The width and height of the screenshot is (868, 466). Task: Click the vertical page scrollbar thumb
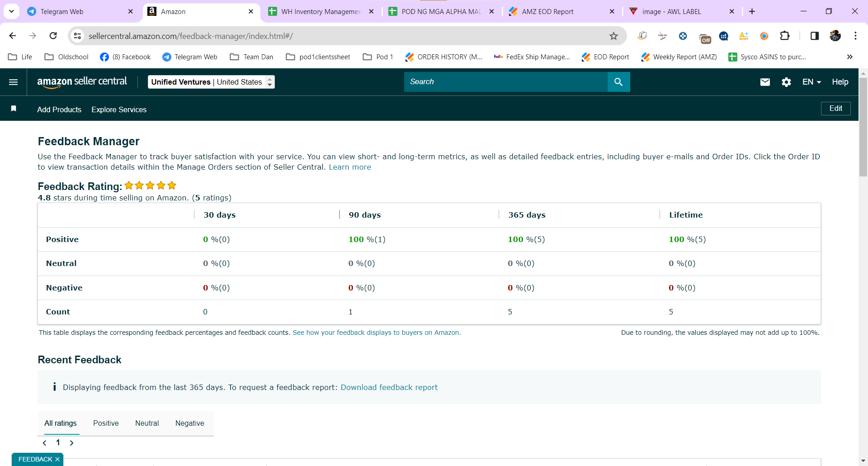tap(863, 127)
